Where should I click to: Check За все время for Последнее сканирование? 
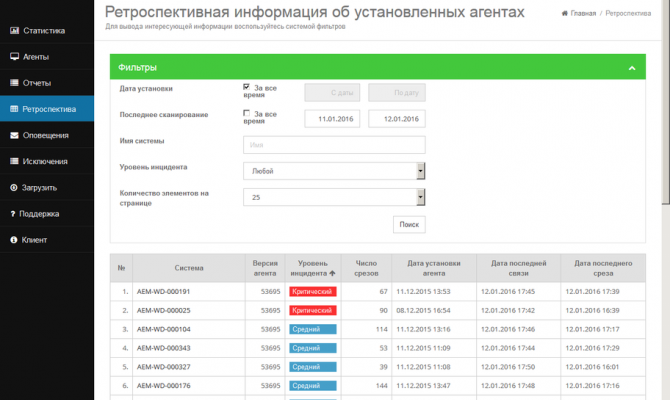pyautogui.click(x=246, y=113)
